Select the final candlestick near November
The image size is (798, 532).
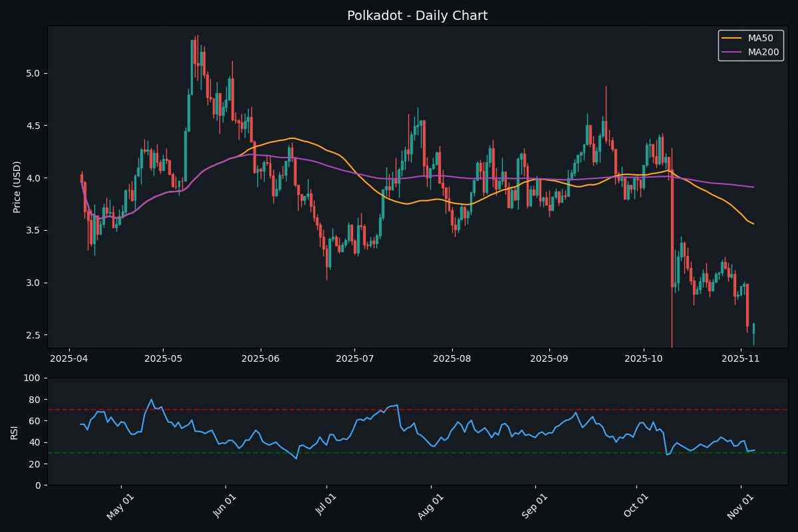click(753, 326)
